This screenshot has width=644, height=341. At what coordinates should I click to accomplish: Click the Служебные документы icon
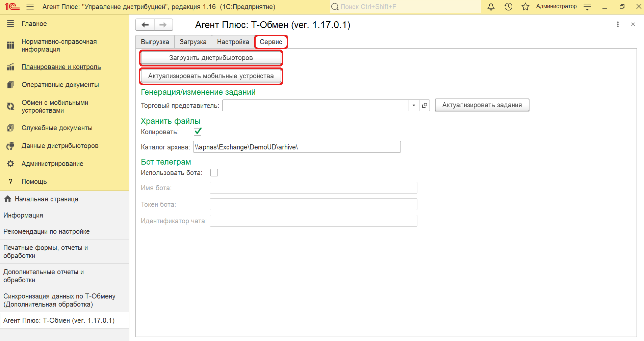(x=10, y=128)
